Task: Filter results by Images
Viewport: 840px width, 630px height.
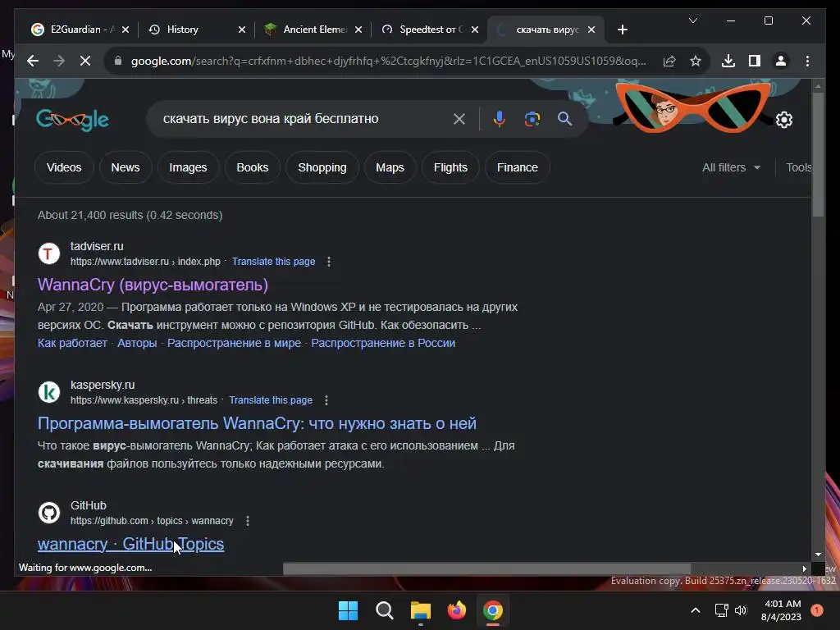Action: click(x=188, y=167)
